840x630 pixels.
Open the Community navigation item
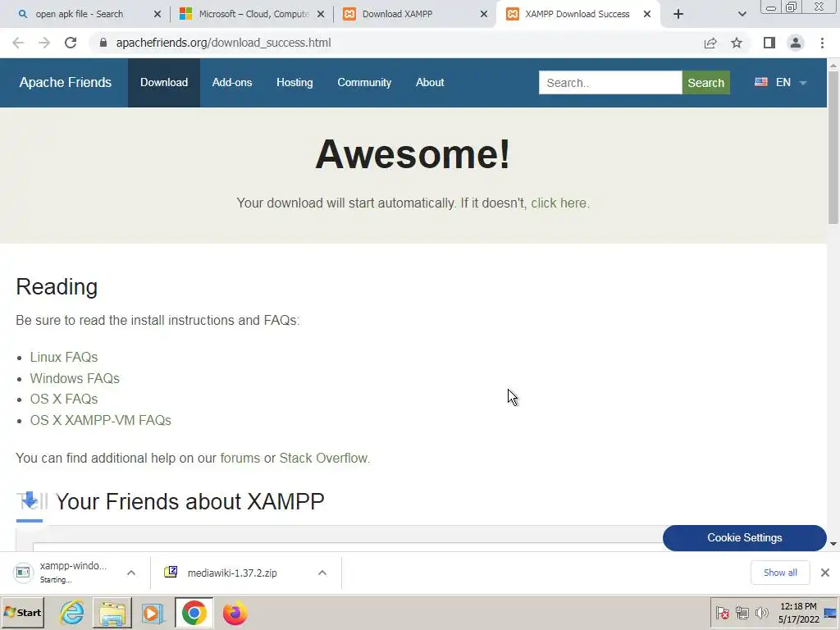pyautogui.click(x=364, y=83)
